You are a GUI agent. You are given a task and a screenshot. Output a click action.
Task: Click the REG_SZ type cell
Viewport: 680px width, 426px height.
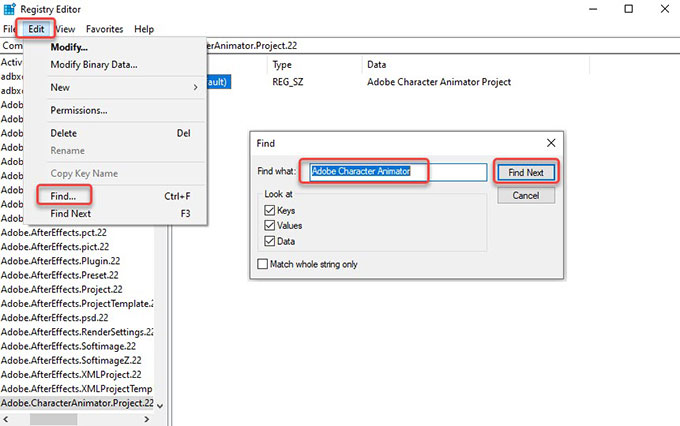(x=288, y=82)
